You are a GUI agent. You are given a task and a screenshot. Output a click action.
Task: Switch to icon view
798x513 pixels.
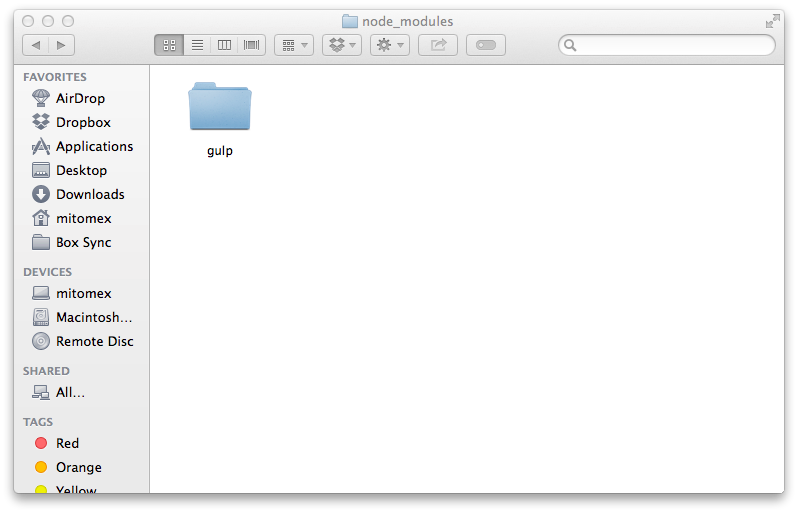(169, 45)
